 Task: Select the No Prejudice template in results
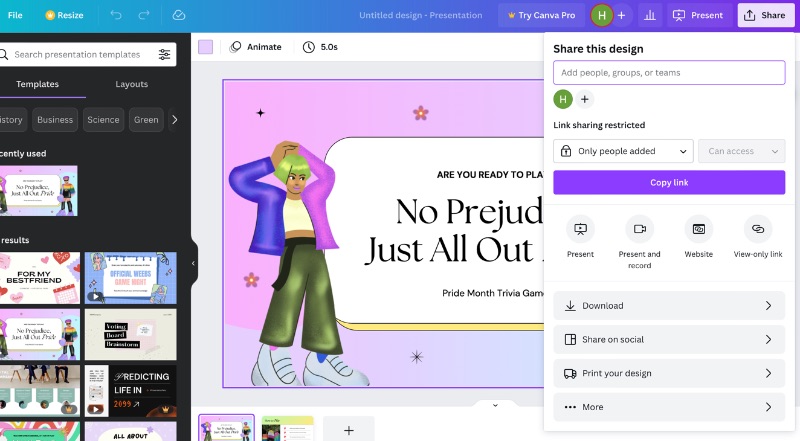(x=40, y=334)
